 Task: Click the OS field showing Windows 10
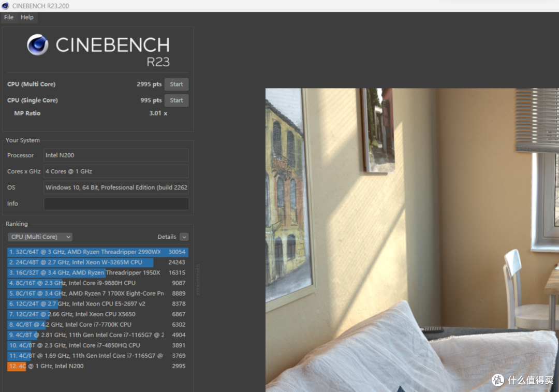(116, 187)
